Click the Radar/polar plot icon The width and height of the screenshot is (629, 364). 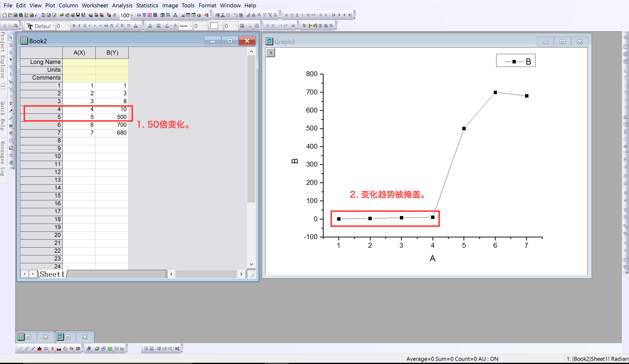tap(65, 349)
